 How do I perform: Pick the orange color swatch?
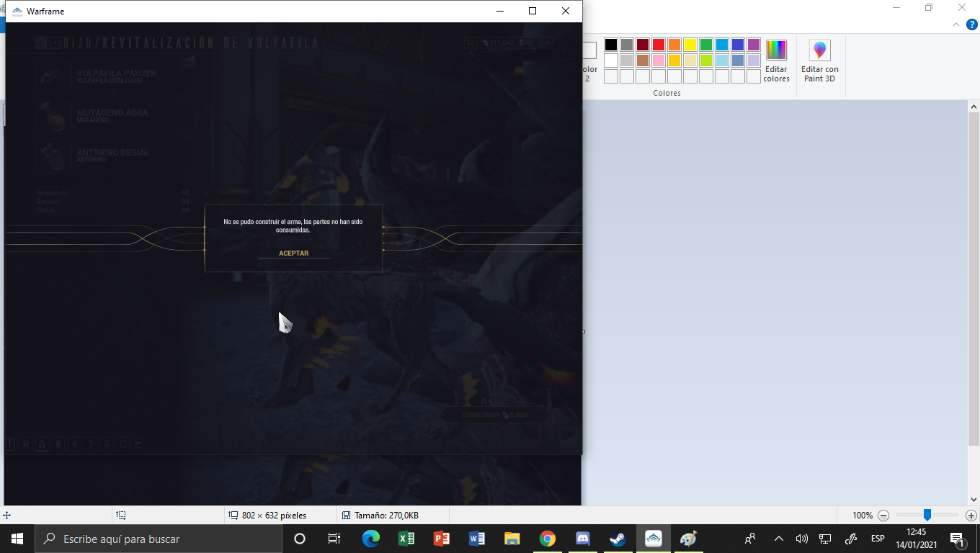[674, 45]
